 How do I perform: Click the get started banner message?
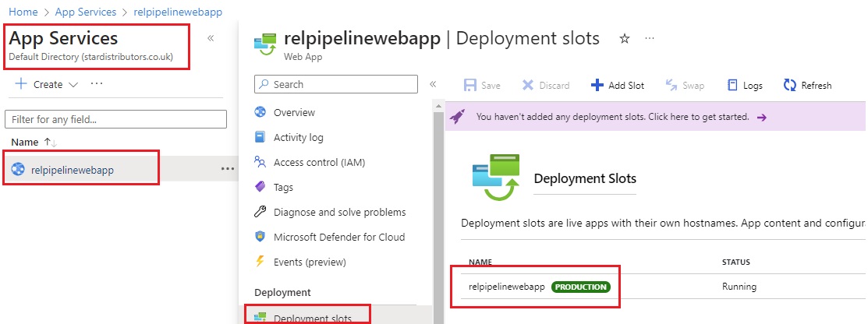click(612, 117)
